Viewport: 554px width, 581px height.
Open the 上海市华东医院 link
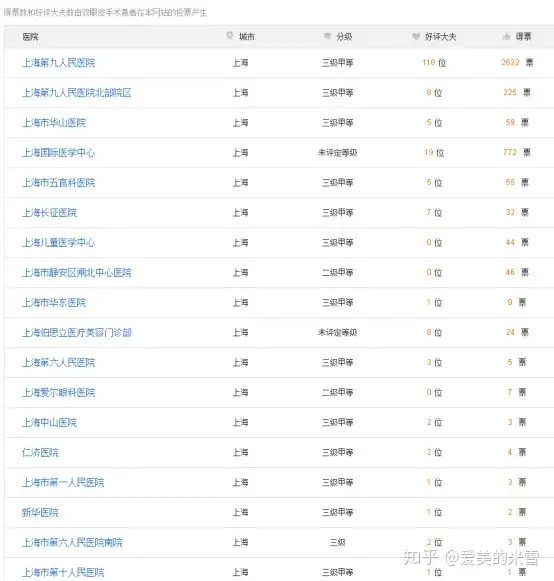click(54, 303)
